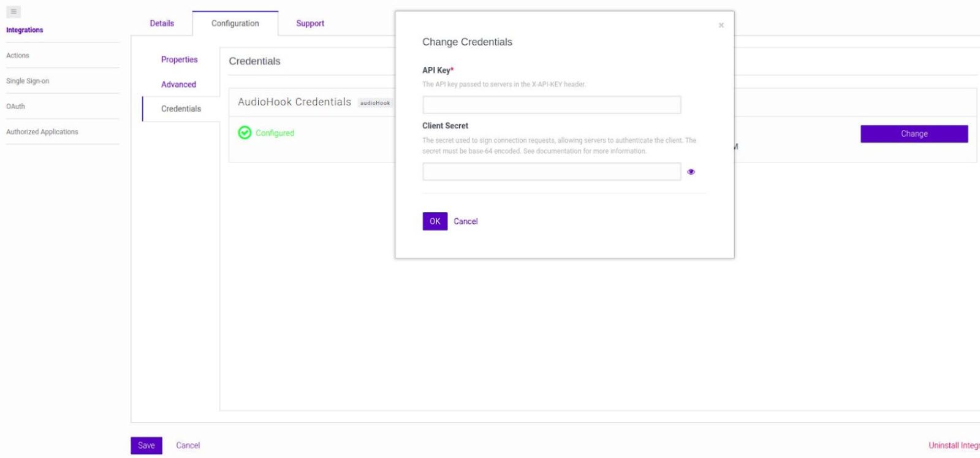This screenshot has width=980, height=458.
Task: Cancel the Change Credentials dialog
Action: [465, 221]
